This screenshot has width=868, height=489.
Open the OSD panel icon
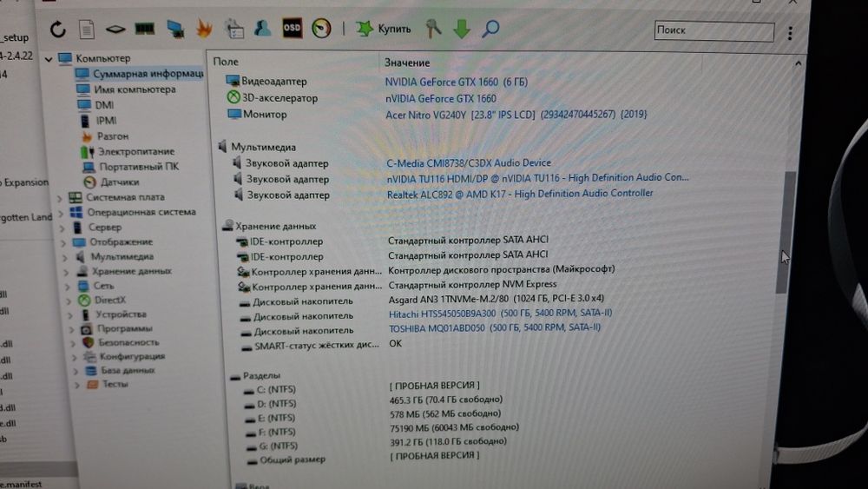pos(292,28)
